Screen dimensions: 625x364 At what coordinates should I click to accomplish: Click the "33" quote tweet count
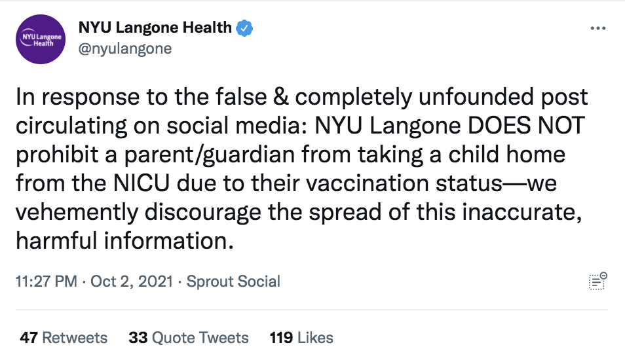[138, 338]
